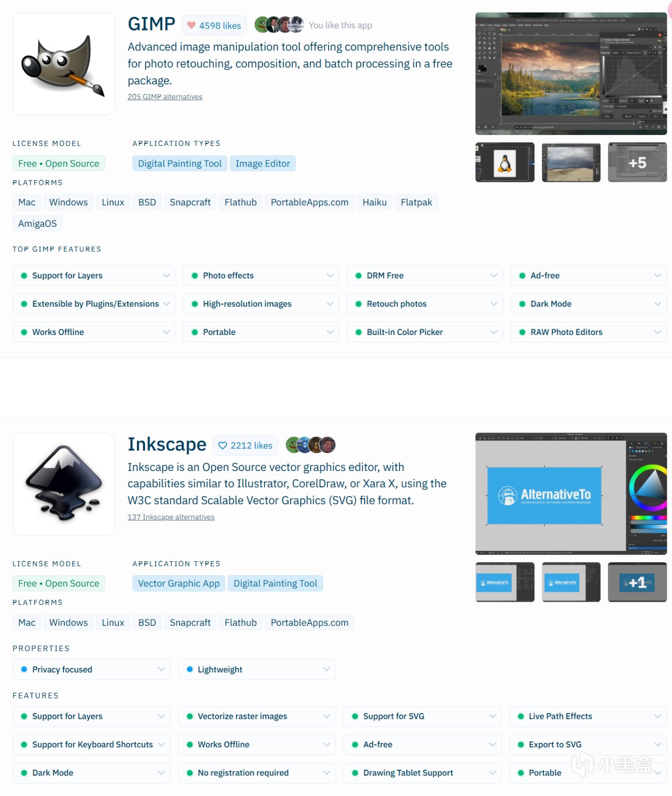Screen dimensions: 672x796
Task: Show the +5 more GIMP screenshots
Action: pos(637,162)
